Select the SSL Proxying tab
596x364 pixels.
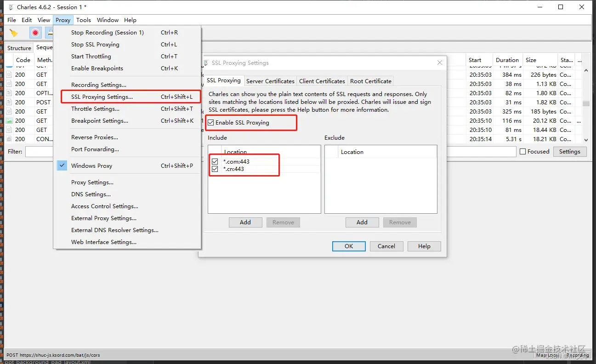coord(224,80)
